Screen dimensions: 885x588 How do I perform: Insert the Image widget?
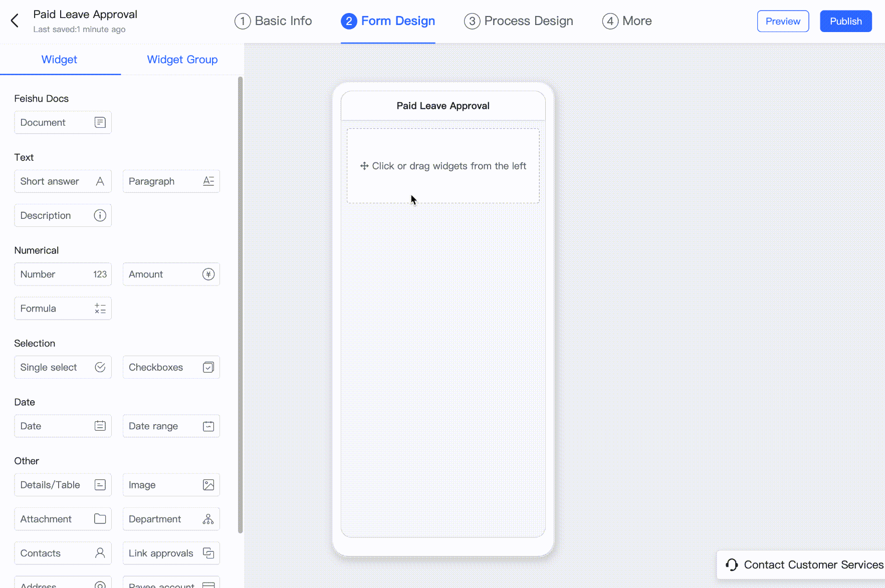[171, 485]
